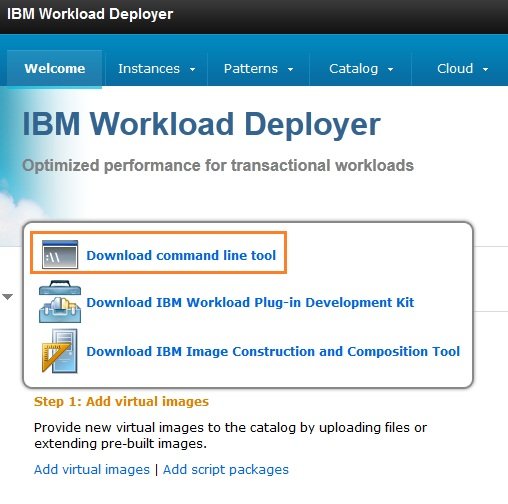Click the 'Step 1: Add virtual images' heading

(121, 401)
